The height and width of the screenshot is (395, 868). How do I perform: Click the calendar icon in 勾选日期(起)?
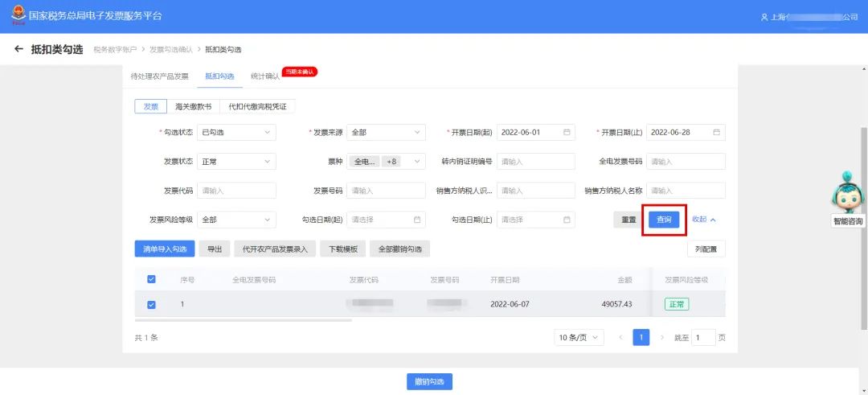[417, 220]
